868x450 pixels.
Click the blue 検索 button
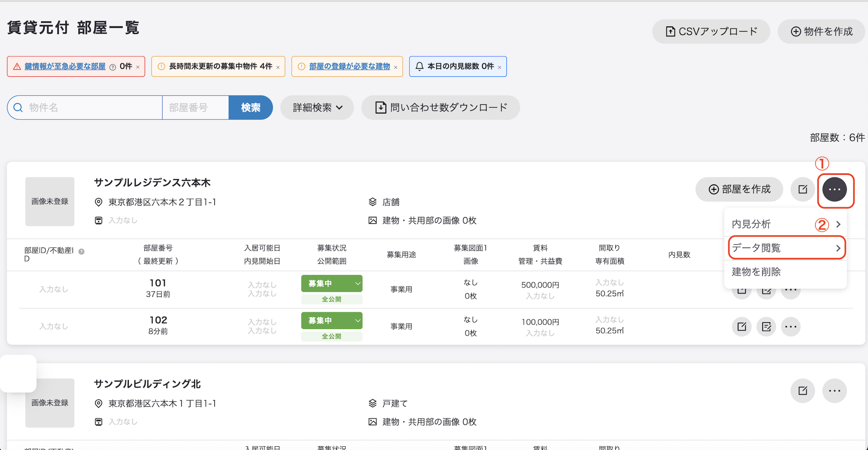point(251,108)
